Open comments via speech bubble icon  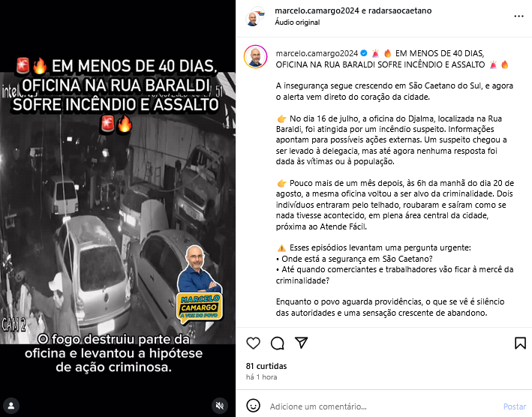(x=277, y=343)
